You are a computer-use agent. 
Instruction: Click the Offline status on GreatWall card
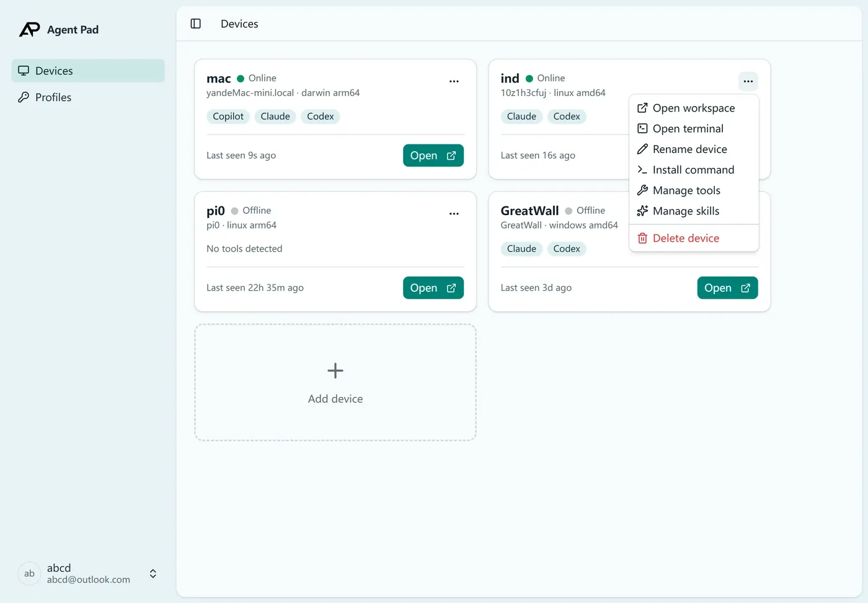pos(585,211)
